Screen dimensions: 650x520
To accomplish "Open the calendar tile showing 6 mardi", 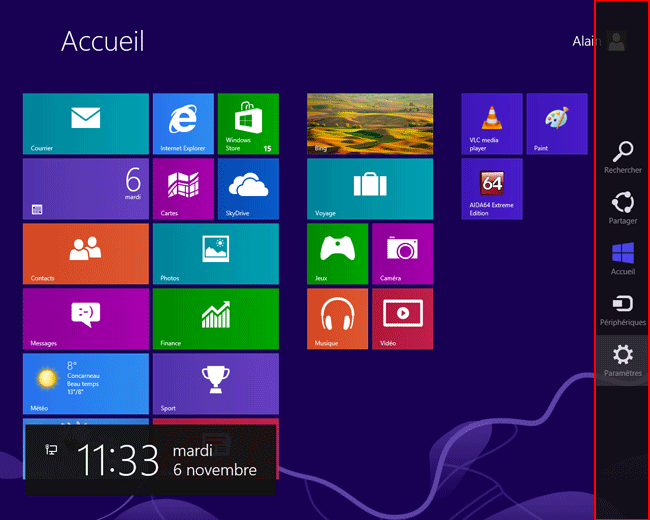I will point(85,189).
